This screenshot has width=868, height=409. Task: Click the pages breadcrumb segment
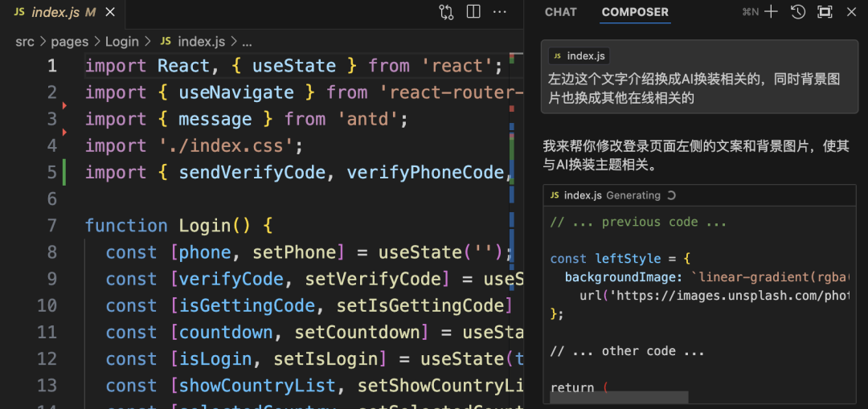coord(70,42)
